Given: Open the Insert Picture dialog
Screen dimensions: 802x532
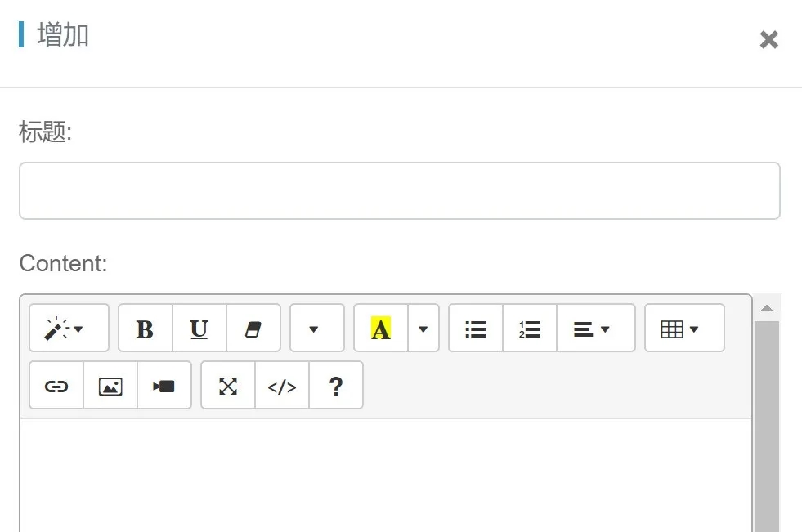Looking at the screenshot, I should point(110,386).
